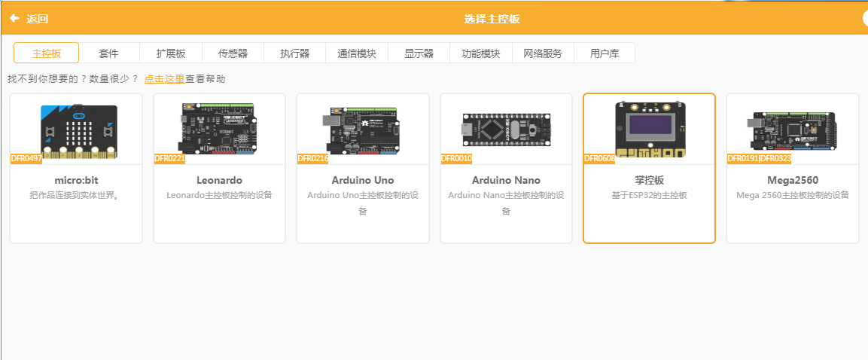868x360 pixels.
Task: Open the 网络服务 tab
Action: [543, 53]
